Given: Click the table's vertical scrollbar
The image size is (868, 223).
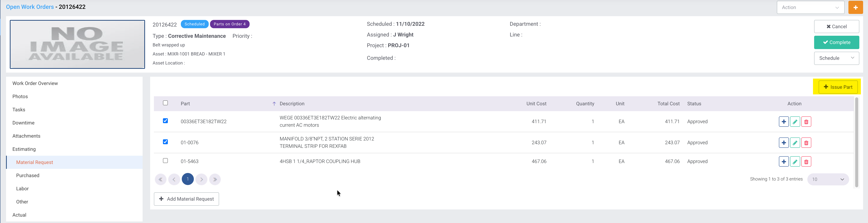Looking at the screenshot, I should (x=857, y=141).
